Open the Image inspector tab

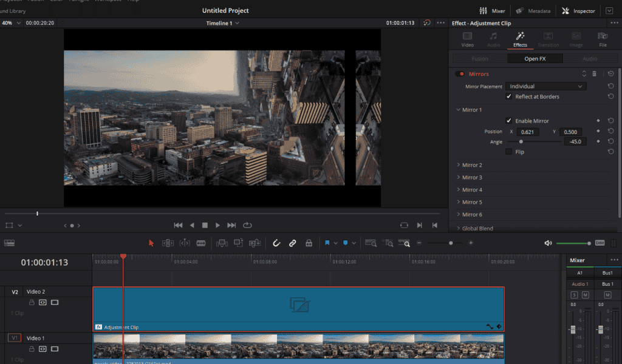tap(576, 39)
